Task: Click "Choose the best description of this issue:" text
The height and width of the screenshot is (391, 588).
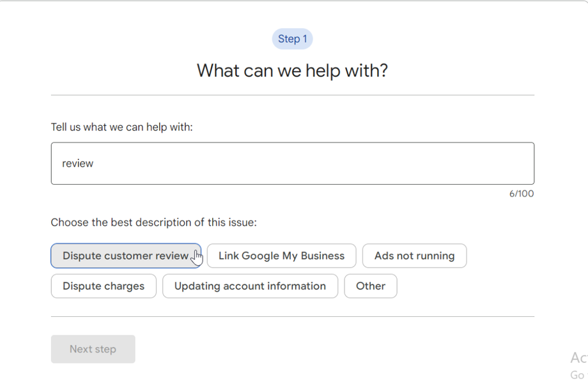Action: [x=153, y=222]
